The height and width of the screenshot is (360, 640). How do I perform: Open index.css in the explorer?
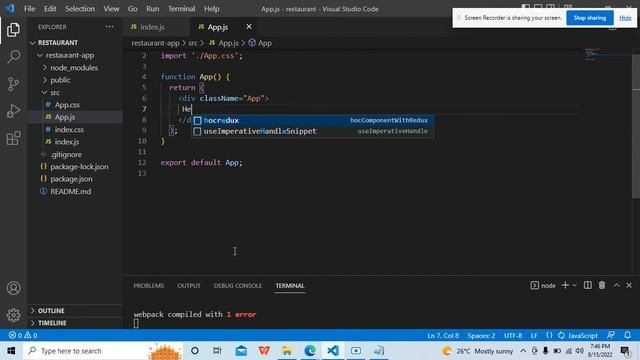[75, 129]
